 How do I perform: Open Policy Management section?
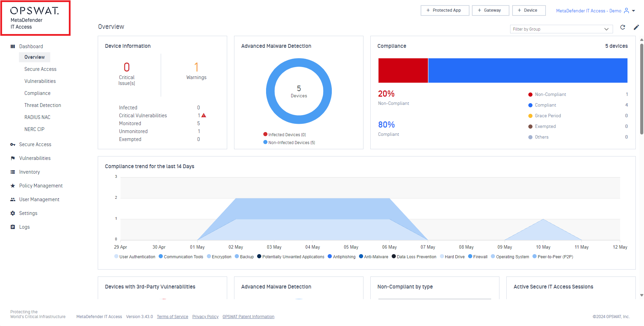pos(41,186)
